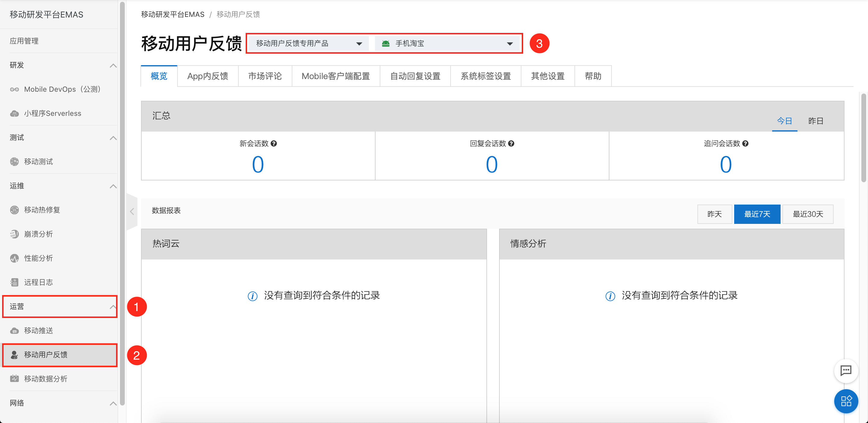Open 性能分析 sidebar item
The image size is (868, 423).
click(59, 258)
